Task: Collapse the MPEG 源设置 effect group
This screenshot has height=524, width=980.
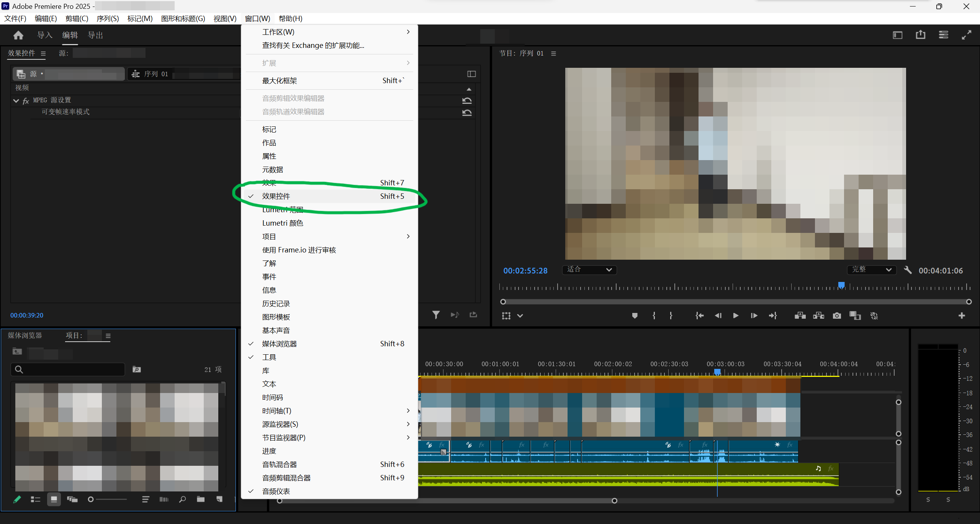Action: pyautogui.click(x=16, y=101)
